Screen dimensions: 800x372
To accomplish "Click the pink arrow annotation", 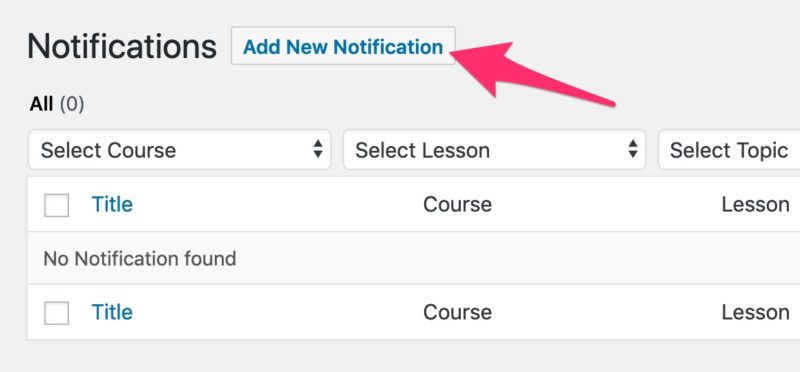I will [x=531, y=74].
